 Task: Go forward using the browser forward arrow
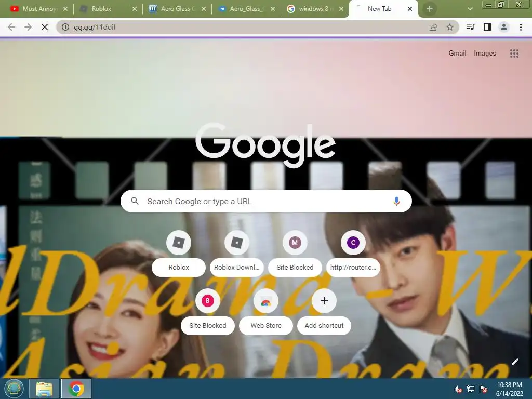click(x=28, y=27)
